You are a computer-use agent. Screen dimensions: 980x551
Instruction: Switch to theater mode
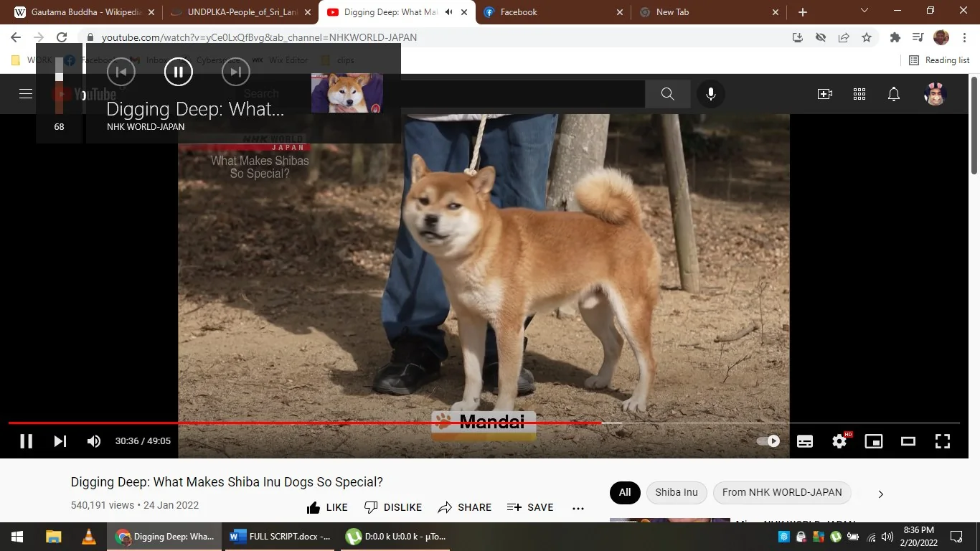tap(908, 441)
